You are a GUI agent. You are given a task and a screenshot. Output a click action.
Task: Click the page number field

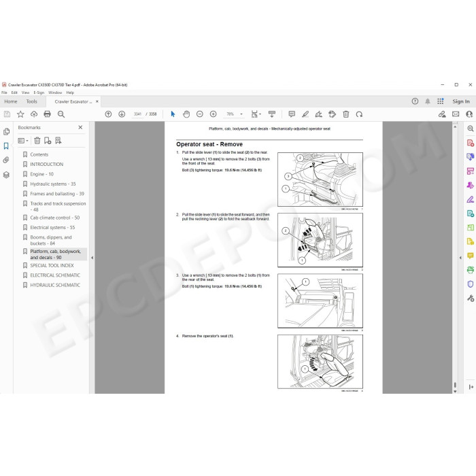click(137, 114)
